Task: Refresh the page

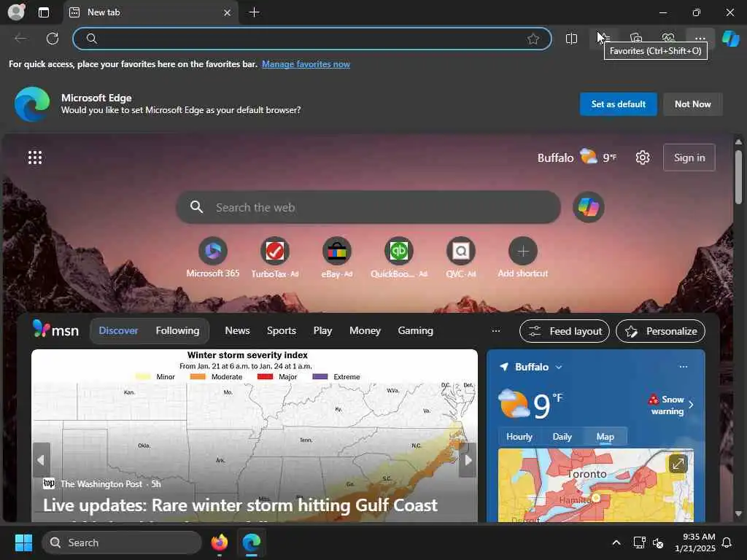Action: pos(53,39)
